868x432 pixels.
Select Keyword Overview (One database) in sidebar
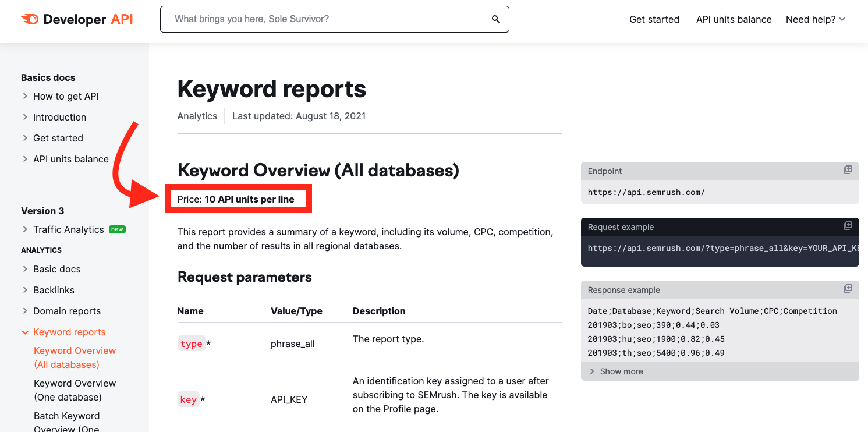coord(75,390)
